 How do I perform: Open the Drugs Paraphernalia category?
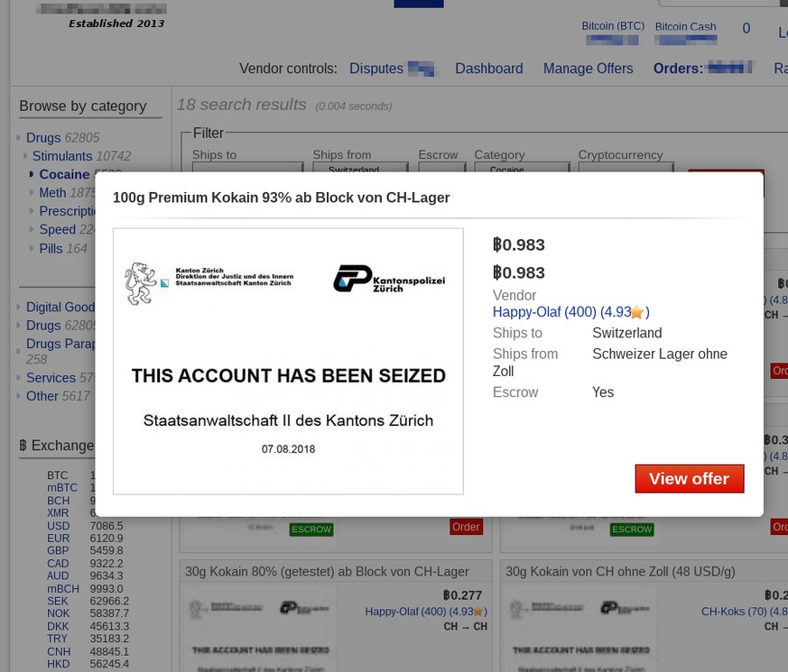pyautogui.click(x=60, y=351)
